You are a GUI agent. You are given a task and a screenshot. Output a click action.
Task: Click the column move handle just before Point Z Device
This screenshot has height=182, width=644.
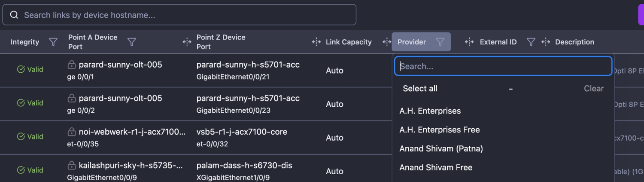(x=187, y=42)
